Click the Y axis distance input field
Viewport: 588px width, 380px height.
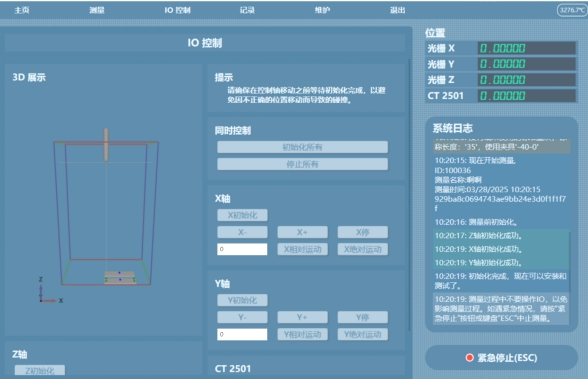(242, 334)
